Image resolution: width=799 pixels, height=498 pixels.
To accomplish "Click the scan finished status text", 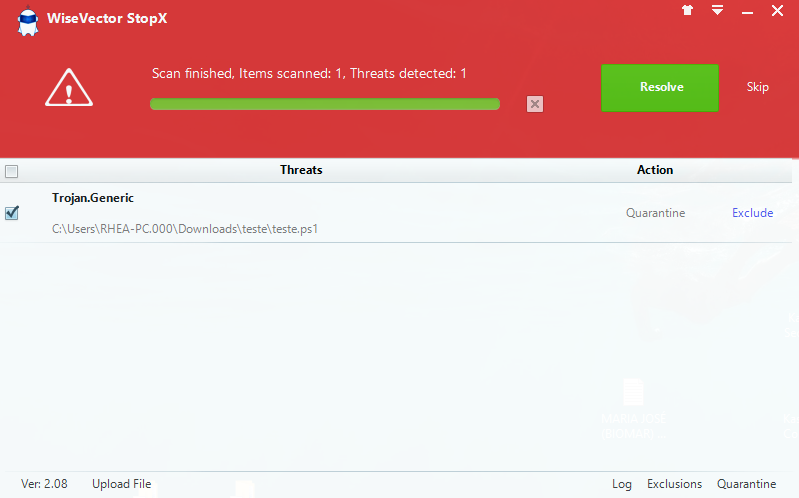I will (309, 73).
